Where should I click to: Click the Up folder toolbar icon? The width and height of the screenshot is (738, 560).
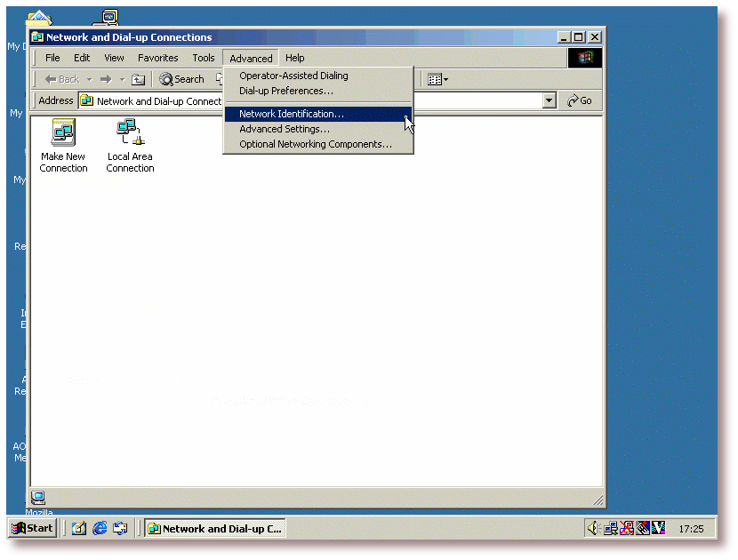[138, 79]
